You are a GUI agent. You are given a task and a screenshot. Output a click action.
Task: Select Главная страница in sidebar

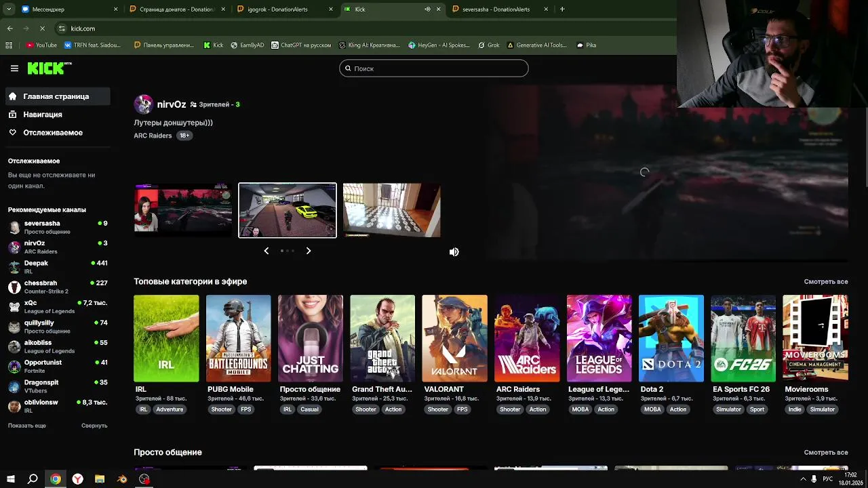coord(57,96)
